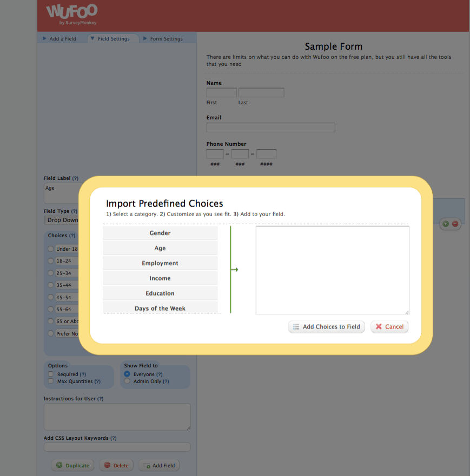Screen dimensions: 470x476
Task: Click the help (?) next to Add CSS Layout Keywords
Action: click(x=113, y=438)
